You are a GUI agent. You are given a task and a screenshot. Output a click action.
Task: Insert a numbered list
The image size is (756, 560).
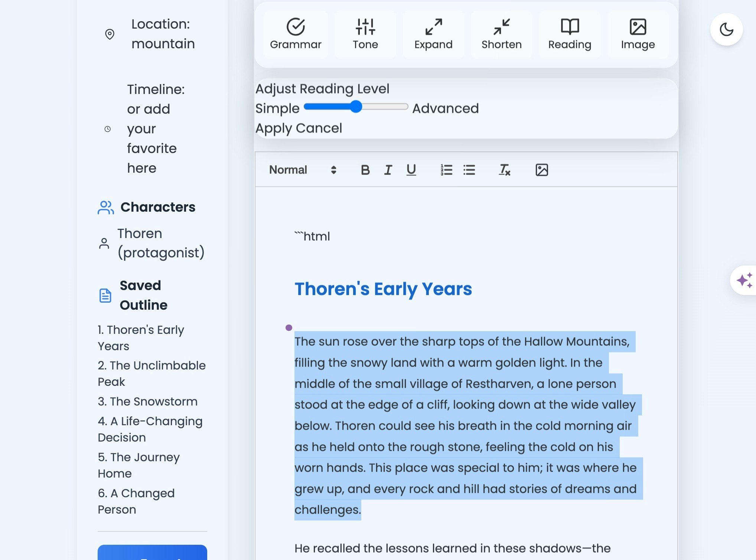(x=446, y=170)
